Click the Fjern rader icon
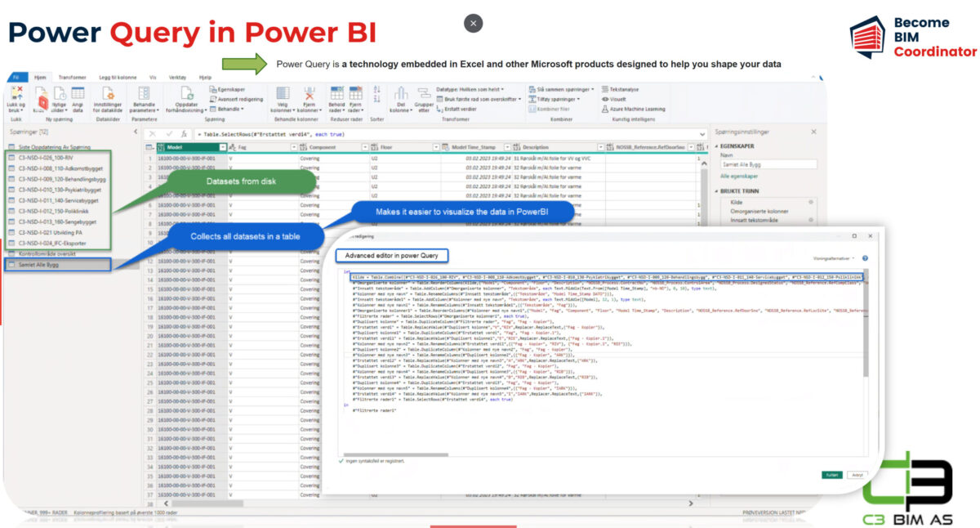The image size is (980, 528). coord(355,93)
